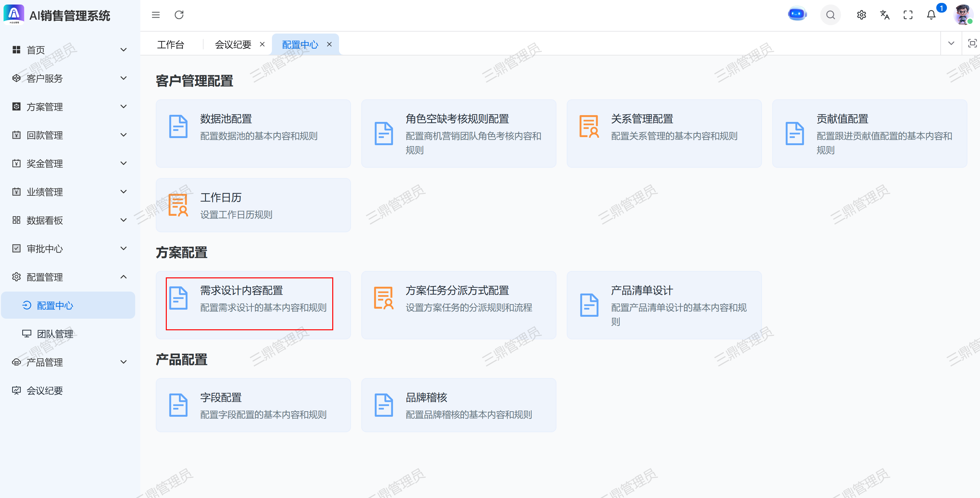Click the user avatar at top right
The width and height of the screenshot is (980, 498).
pyautogui.click(x=963, y=15)
